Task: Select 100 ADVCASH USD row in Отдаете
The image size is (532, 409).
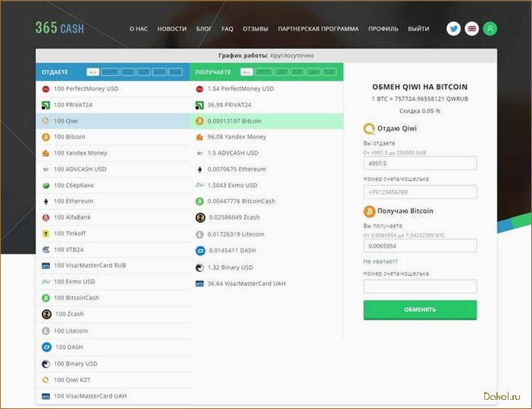Action: coord(113,169)
